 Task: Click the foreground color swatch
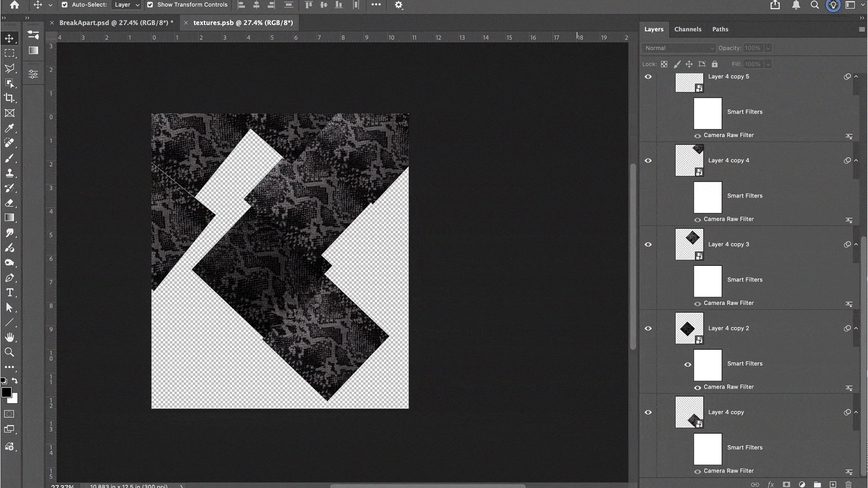pyautogui.click(x=6, y=393)
